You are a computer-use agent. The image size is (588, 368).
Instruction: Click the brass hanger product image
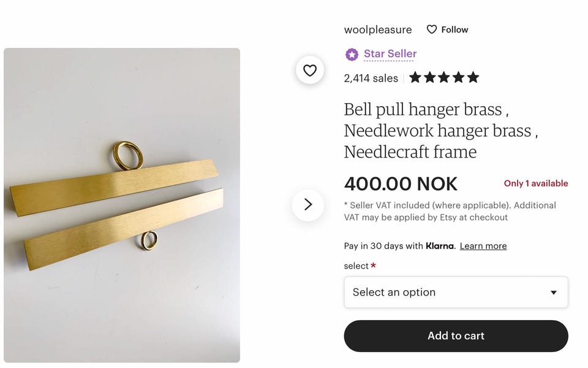coord(122,205)
